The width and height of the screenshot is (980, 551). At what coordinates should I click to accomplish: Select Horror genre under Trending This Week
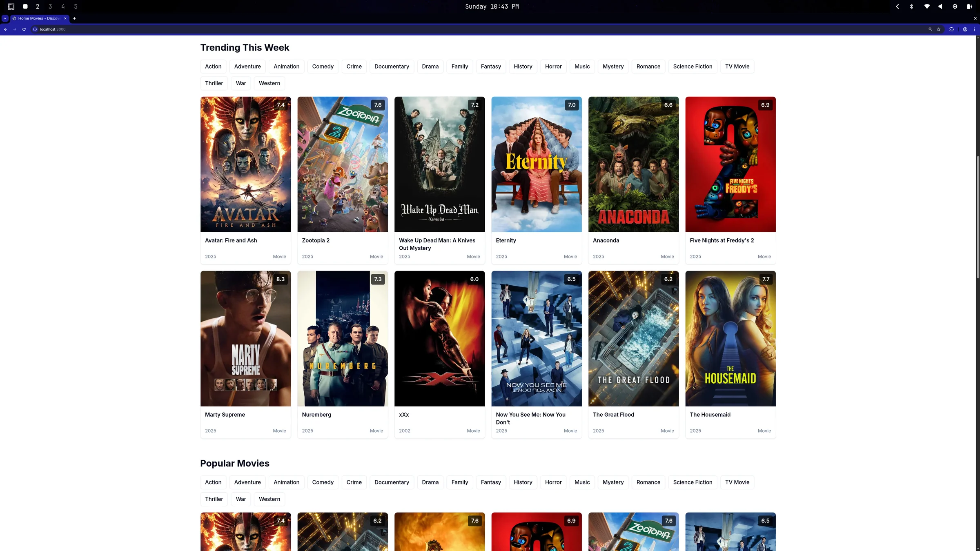(x=553, y=67)
